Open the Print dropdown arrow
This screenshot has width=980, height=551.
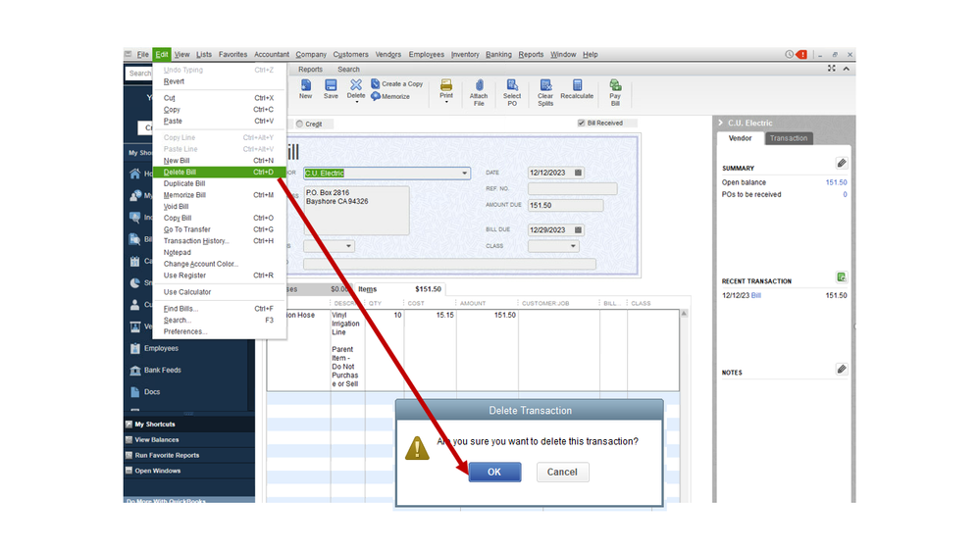[446, 102]
